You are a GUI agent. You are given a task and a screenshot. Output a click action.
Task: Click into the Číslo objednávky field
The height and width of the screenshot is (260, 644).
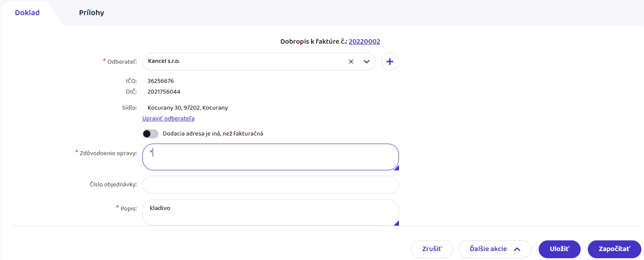click(x=270, y=185)
